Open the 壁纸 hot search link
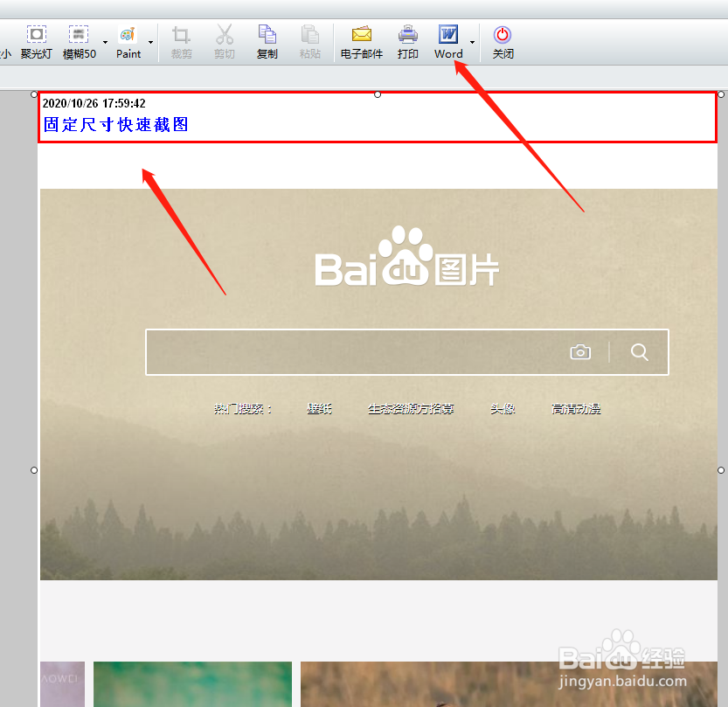The width and height of the screenshot is (728, 707). coord(320,408)
